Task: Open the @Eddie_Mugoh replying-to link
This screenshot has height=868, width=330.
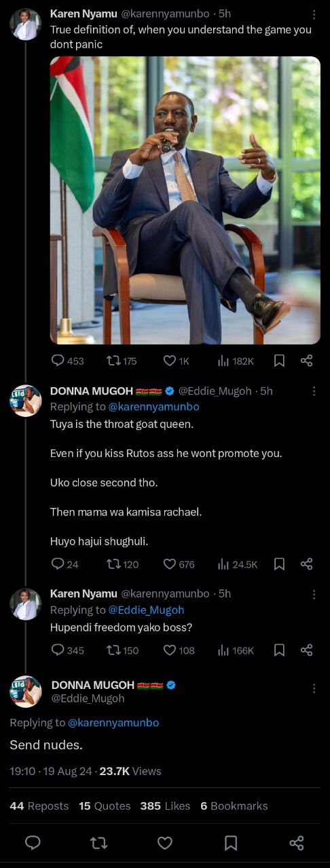Action: coord(146,610)
